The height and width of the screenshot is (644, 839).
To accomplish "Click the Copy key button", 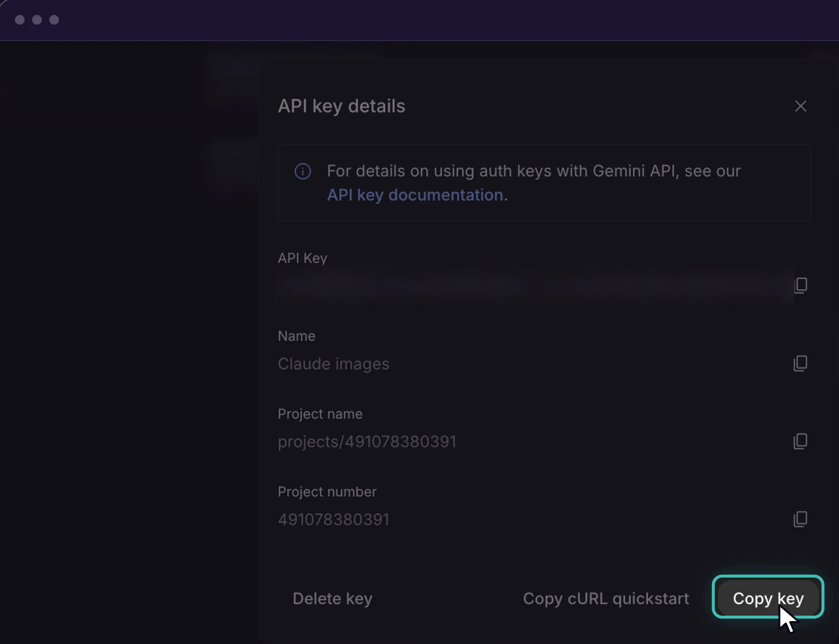I will click(x=768, y=598).
